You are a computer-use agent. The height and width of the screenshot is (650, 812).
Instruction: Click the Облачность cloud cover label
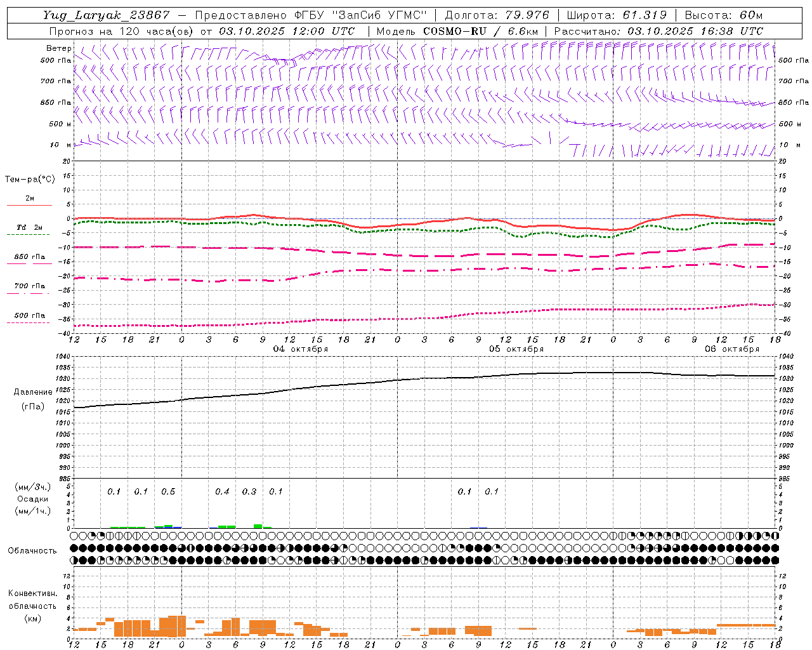click(32, 551)
